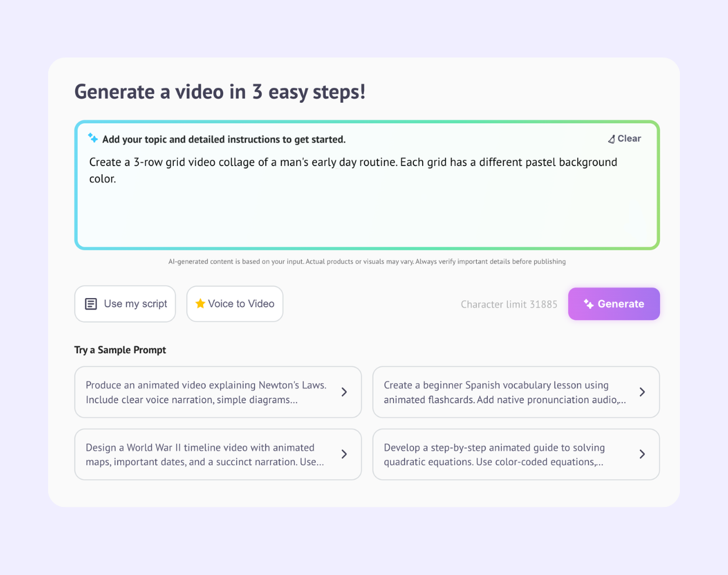Click the 'Generate a video in 3 easy steps!' heading

tap(220, 92)
